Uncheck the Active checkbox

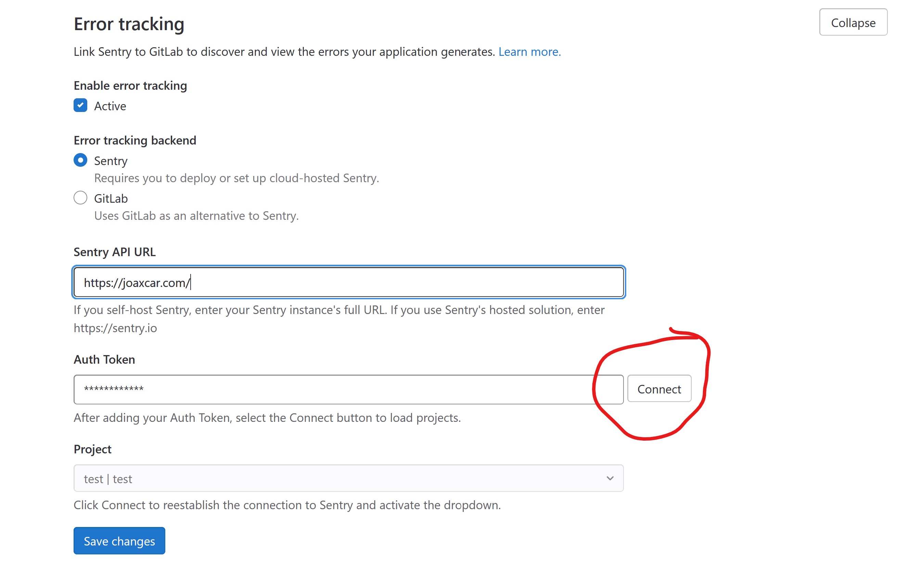pyautogui.click(x=80, y=105)
